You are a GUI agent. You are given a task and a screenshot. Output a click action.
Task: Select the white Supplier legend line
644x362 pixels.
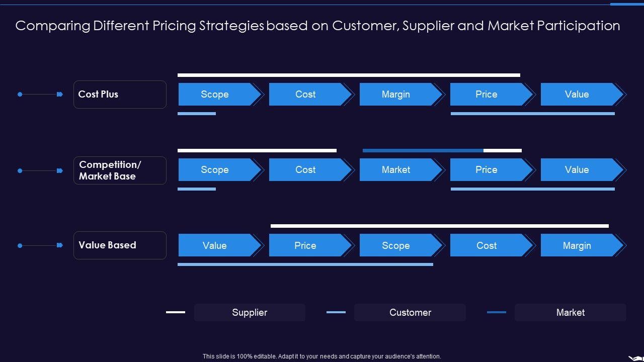pos(176,312)
